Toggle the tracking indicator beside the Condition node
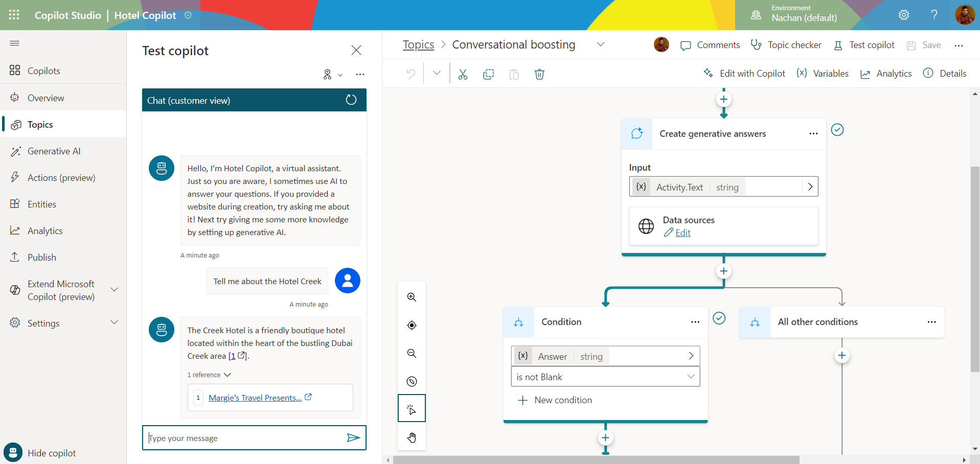 (719, 318)
